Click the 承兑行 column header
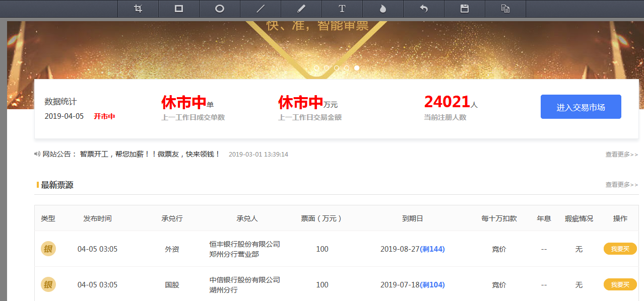The image size is (644, 301). pyautogui.click(x=172, y=218)
